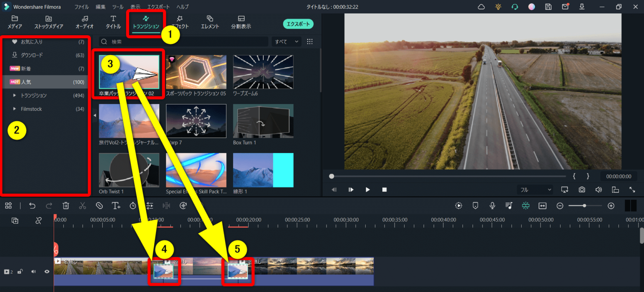Open the grid view options icon beside filter
Viewport: 644px width, 292px height.
click(x=310, y=42)
